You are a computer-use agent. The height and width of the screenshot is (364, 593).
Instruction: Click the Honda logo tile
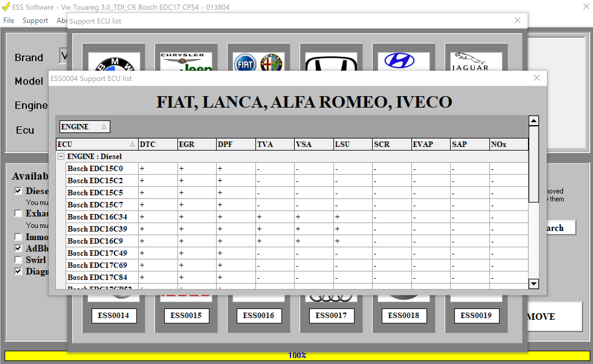[331, 63]
